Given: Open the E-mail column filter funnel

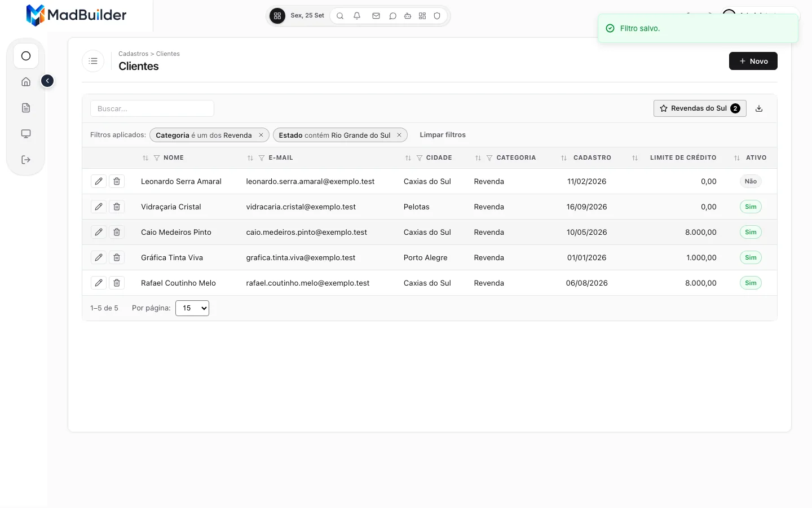Looking at the screenshot, I should tap(262, 158).
